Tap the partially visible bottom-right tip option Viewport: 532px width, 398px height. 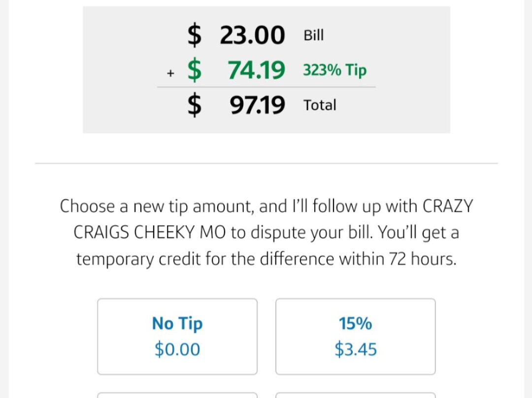point(355,395)
